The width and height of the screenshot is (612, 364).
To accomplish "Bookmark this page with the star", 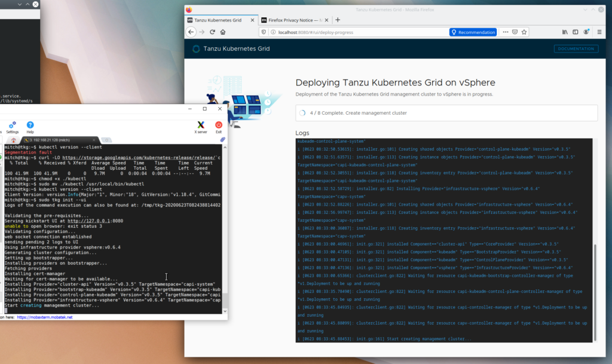I will pos(524,32).
